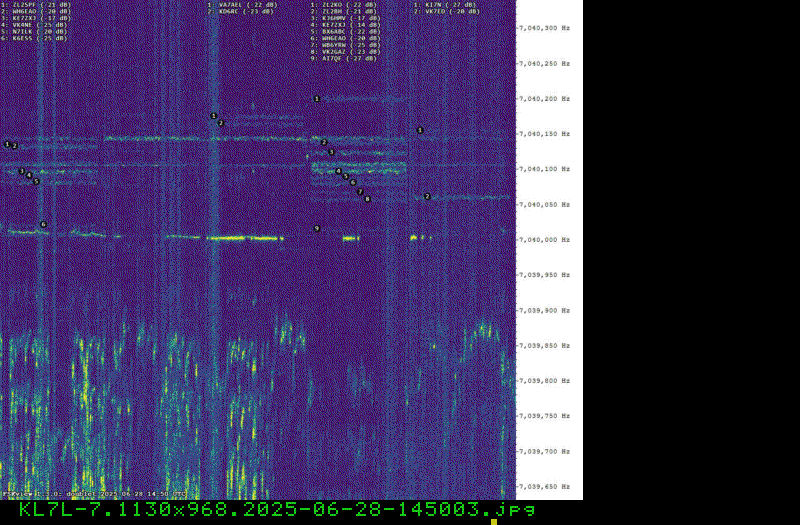Select the KD6RC (-23 dB) entry
Viewport: 800px width, 525px height.
[241, 12]
